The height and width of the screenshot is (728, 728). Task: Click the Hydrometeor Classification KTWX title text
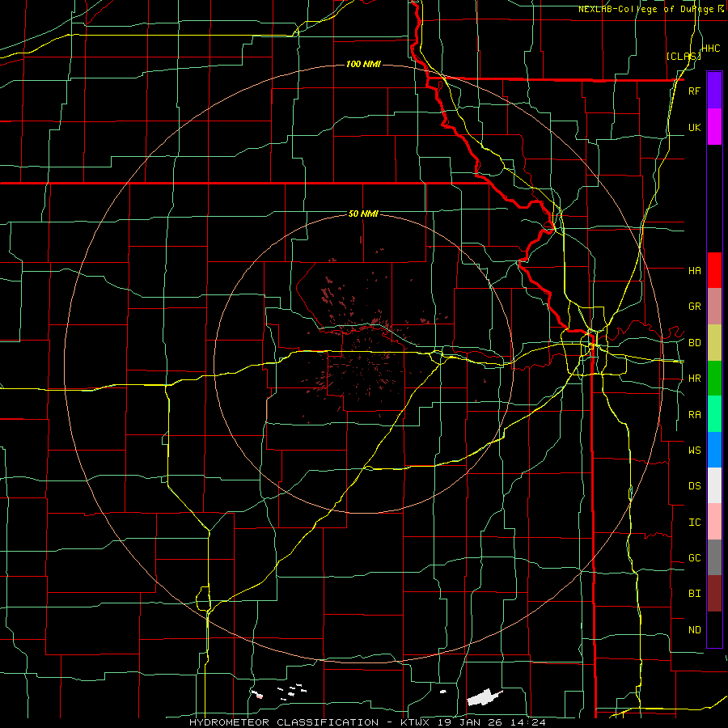tap(367, 722)
